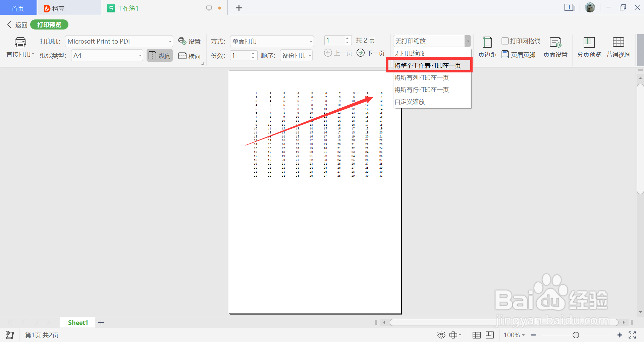This screenshot has width=644, height=342.
Task: Select landscape orientation 横向
Action: pyautogui.click(x=190, y=56)
